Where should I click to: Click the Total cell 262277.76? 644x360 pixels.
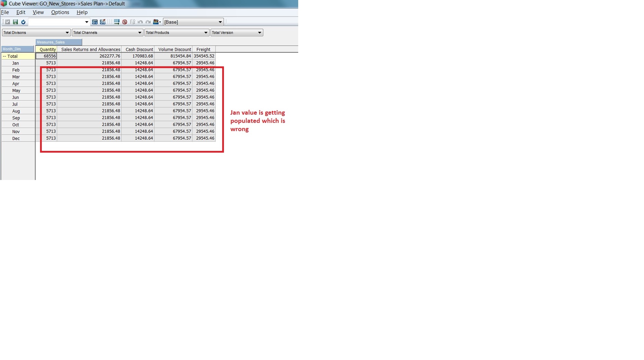(89, 56)
